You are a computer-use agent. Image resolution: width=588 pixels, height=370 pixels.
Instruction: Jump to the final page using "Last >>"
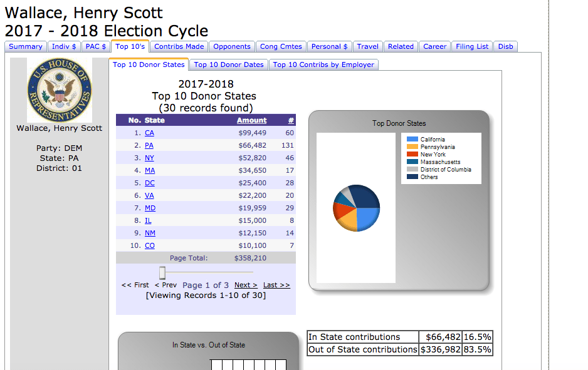coord(276,285)
